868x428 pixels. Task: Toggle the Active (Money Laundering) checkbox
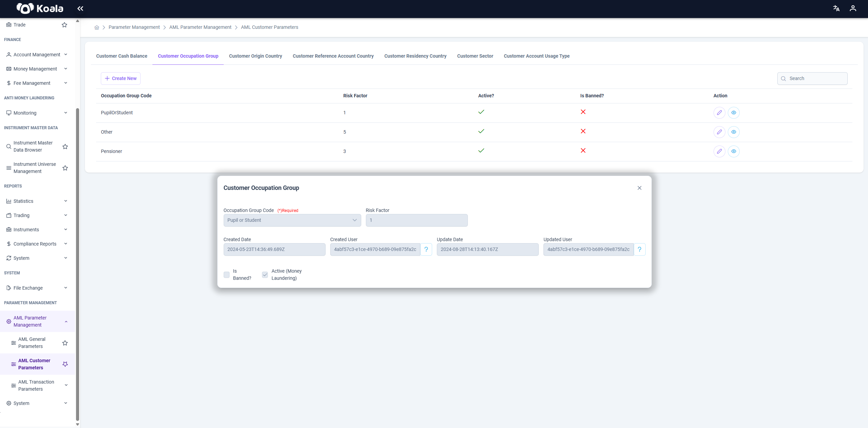[x=265, y=275]
